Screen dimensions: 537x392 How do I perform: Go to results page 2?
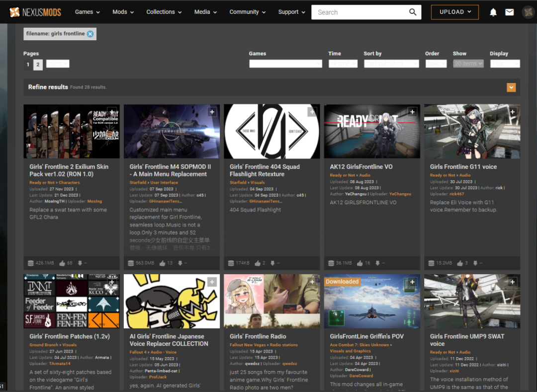[x=38, y=64]
